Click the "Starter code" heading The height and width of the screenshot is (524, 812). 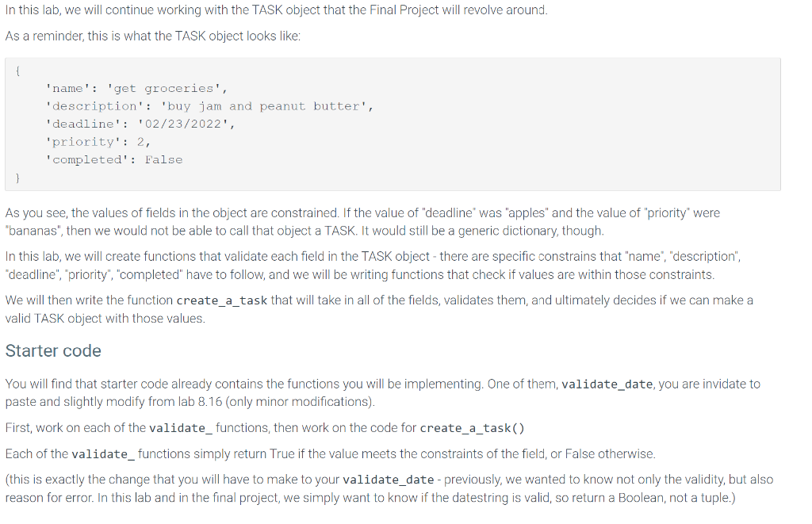(53, 351)
